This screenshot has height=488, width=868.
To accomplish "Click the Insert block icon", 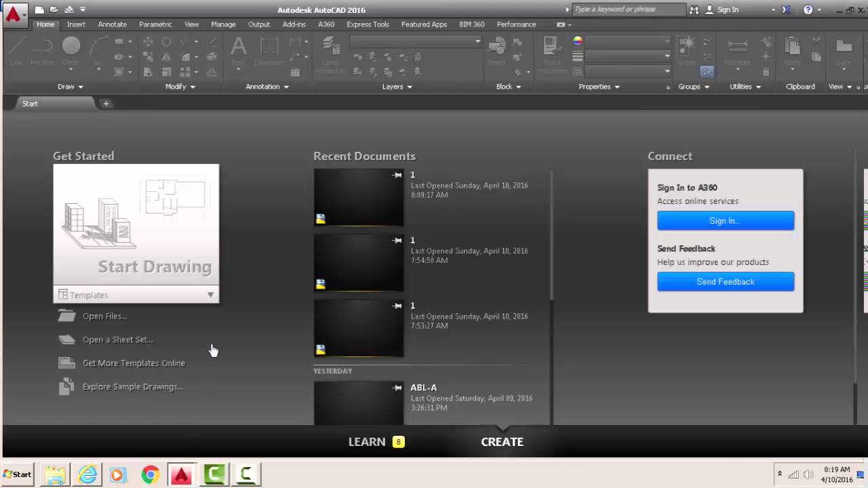I will [497, 52].
